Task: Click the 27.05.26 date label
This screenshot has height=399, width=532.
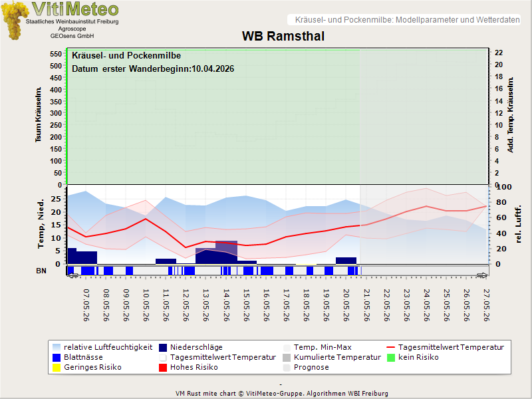Action: coord(486,305)
